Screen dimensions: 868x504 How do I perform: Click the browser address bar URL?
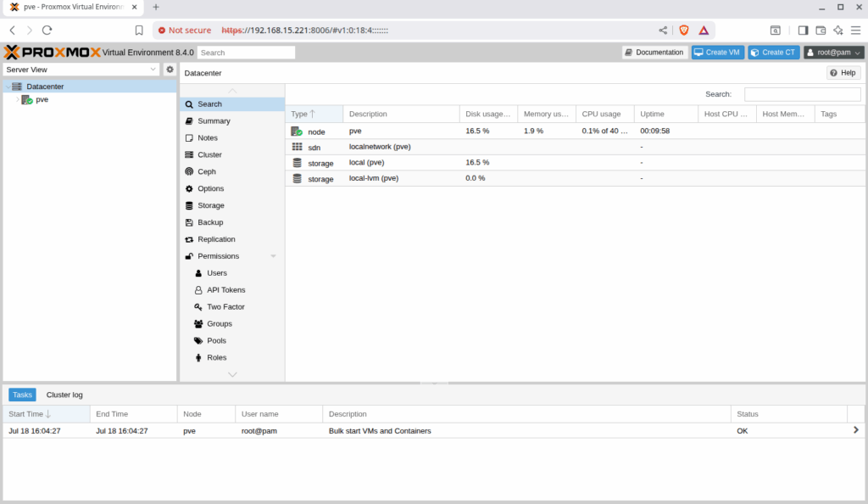(305, 30)
